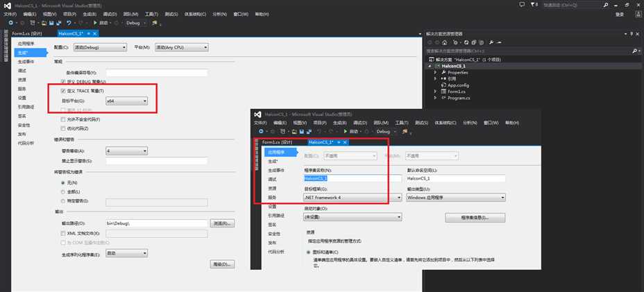Click 输出路径 field showing bin\Debug\
This screenshot has height=292, width=644.
[156, 223]
